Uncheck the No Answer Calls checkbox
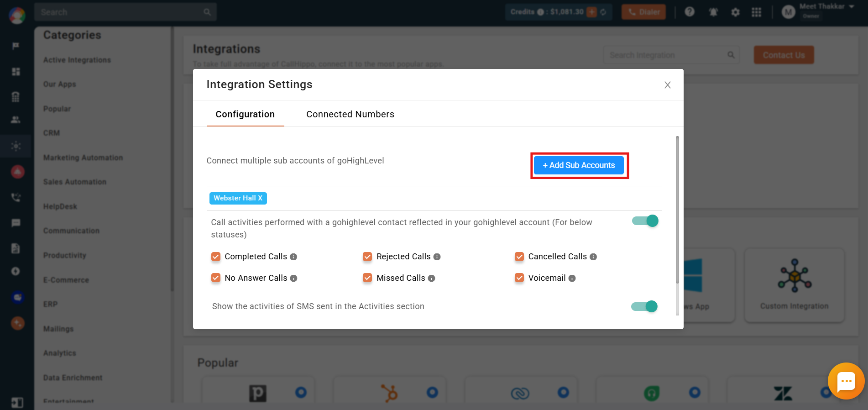Viewport: 868px width, 410px height. click(216, 278)
